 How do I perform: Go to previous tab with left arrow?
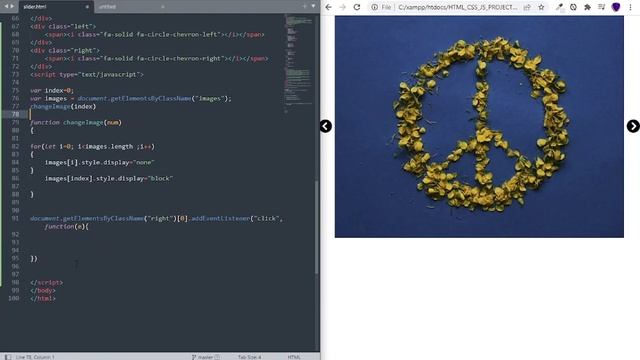[x=6, y=6]
